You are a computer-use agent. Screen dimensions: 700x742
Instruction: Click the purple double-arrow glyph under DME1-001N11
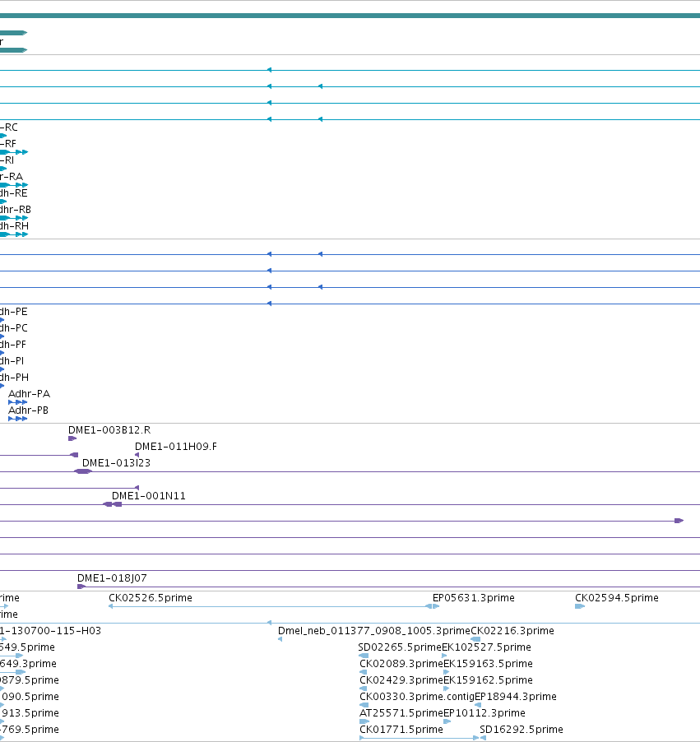[112, 504]
